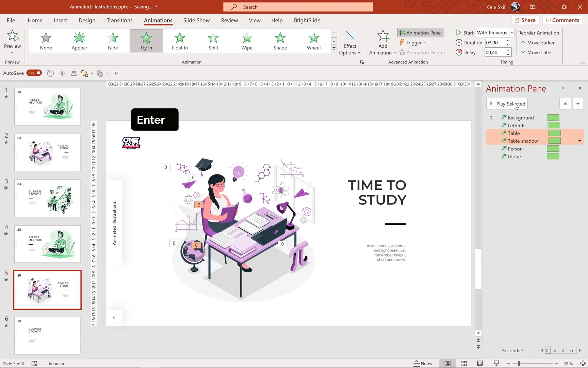Click Move Earlier to reorder animation
The height and width of the screenshot is (368, 588).
[x=538, y=42]
